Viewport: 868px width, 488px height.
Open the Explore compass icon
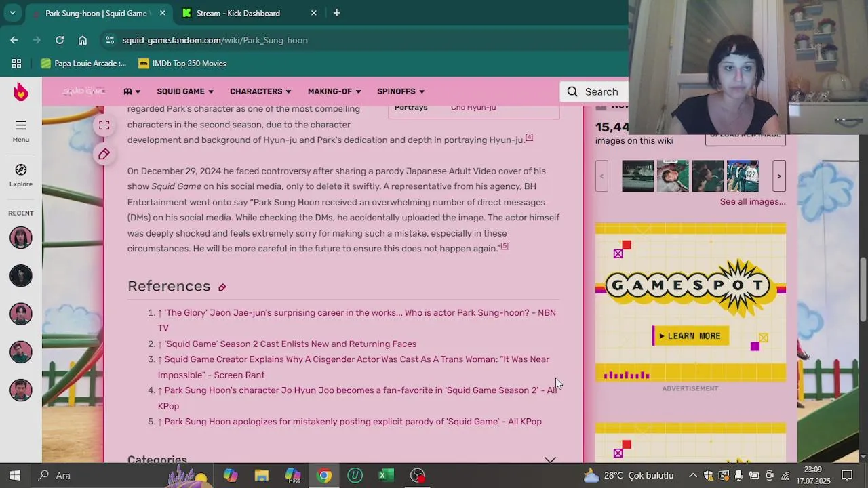21,175
